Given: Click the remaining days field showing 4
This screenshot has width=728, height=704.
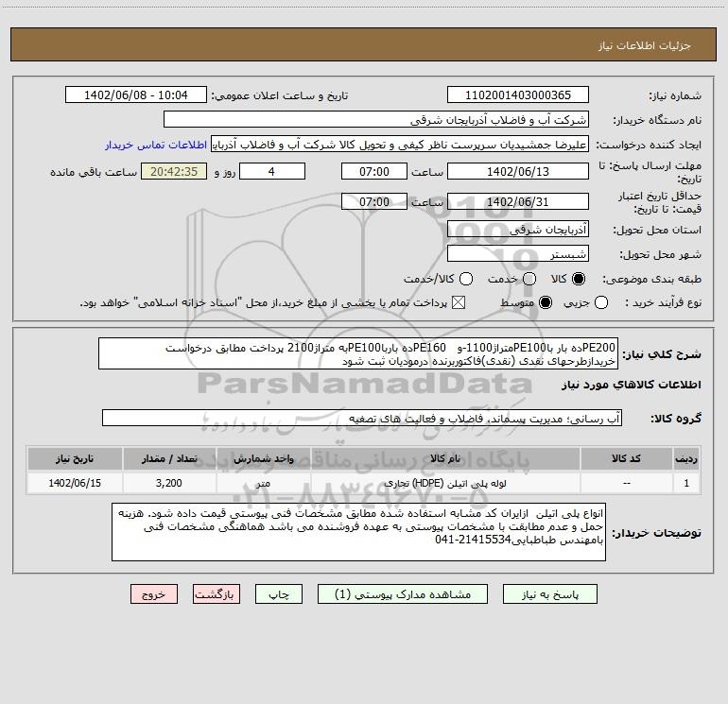Looking at the screenshot, I should (x=272, y=171).
